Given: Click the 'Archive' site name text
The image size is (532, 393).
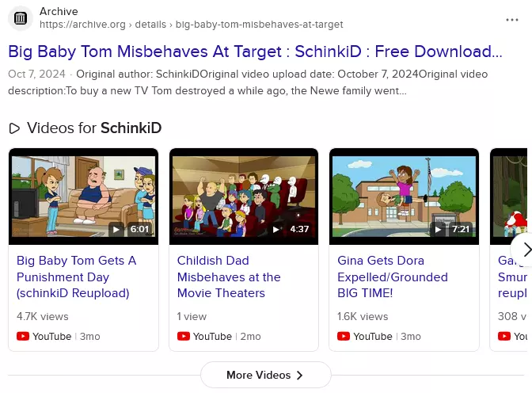Looking at the screenshot, I should (59, 11).
